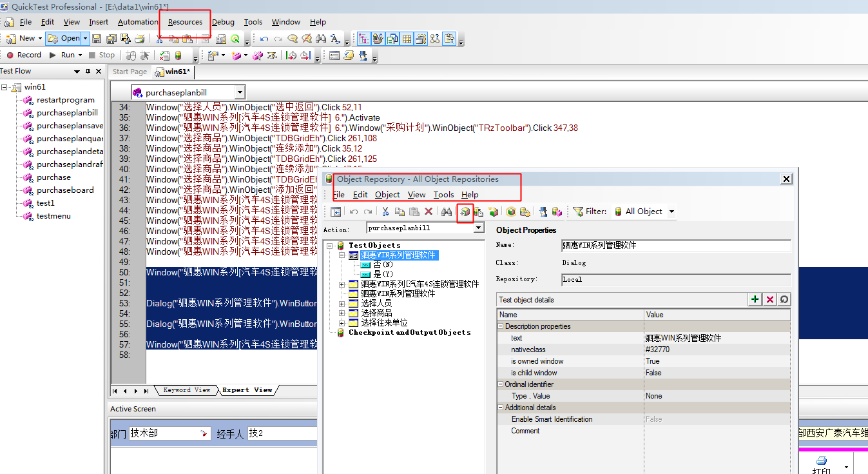This screenshot has height=474, width=868.
Task: Select purchaseboard in Test Flow
Action: pos(65,190)
